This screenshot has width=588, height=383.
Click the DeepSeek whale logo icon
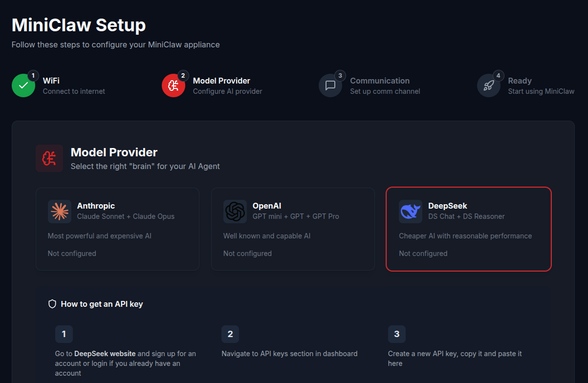tap(411, 212)
